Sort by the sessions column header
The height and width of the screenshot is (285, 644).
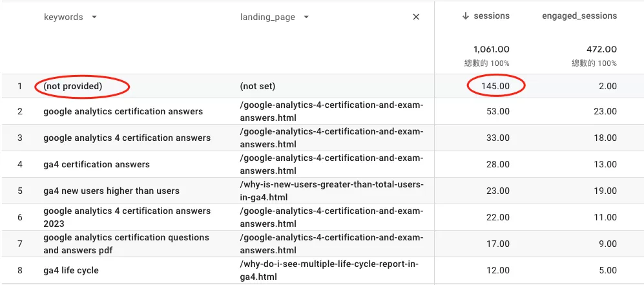[492, 16]
